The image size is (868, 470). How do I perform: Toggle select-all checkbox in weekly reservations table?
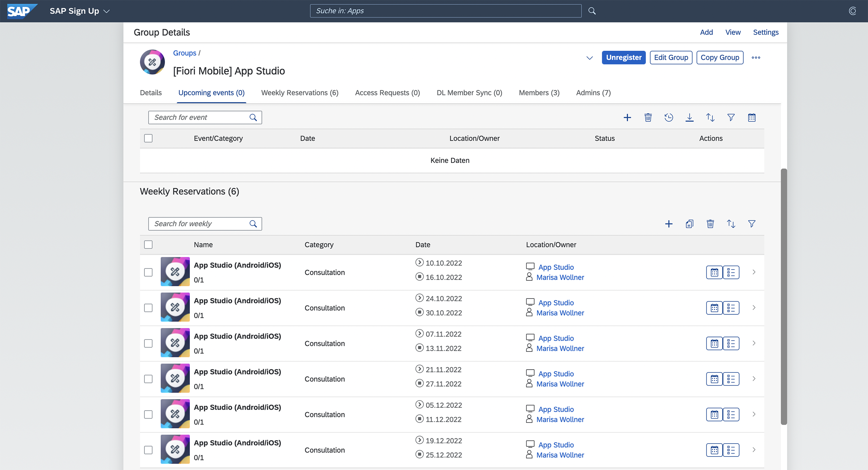point(148,245)
